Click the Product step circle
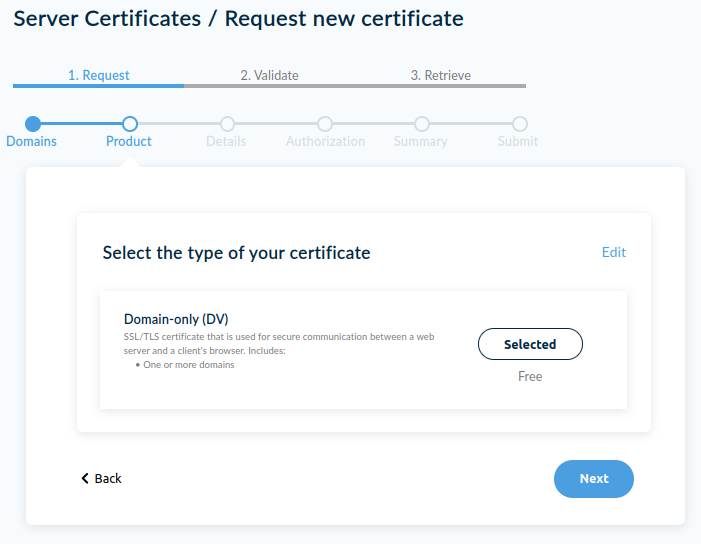 coord(129,124)
